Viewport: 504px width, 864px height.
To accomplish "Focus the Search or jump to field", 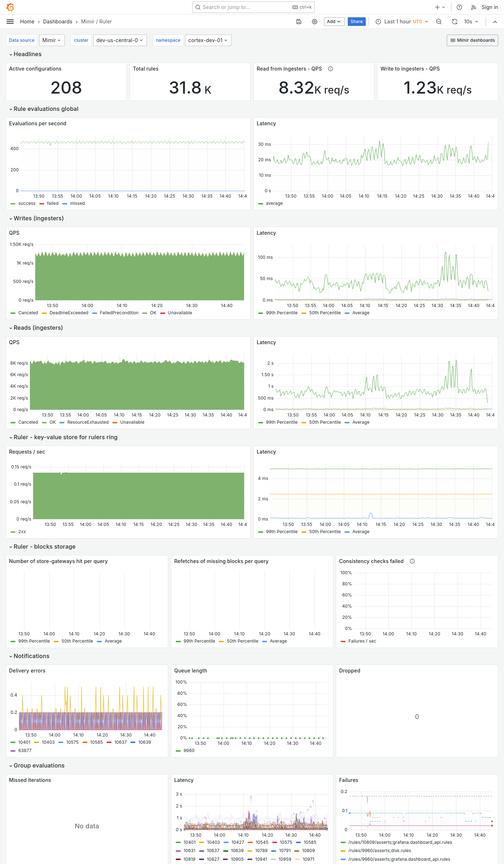I will [253, 7].
